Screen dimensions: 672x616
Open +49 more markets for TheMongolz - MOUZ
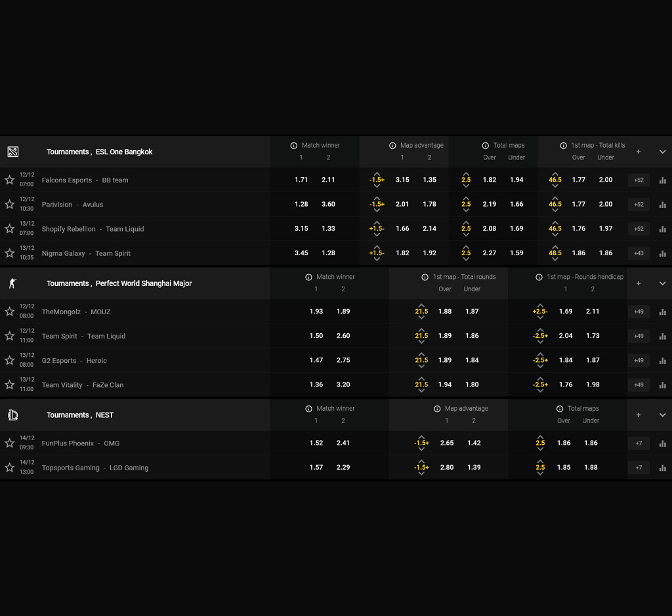point(639,312)
